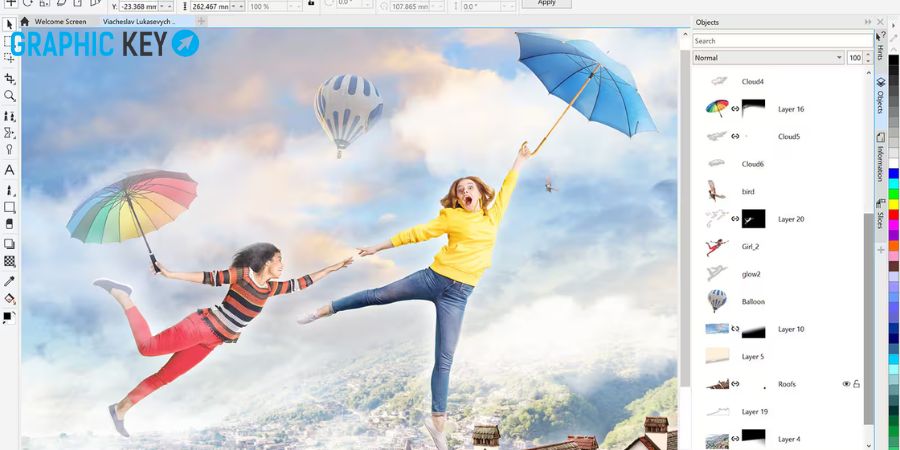
Task: Select the Crop tool
Action: click(x=9, y=78)
